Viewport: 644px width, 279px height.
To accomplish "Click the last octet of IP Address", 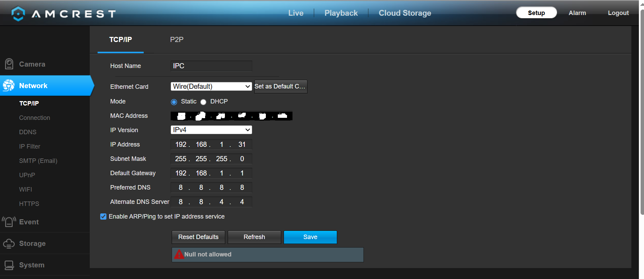I will coord(242,144).
